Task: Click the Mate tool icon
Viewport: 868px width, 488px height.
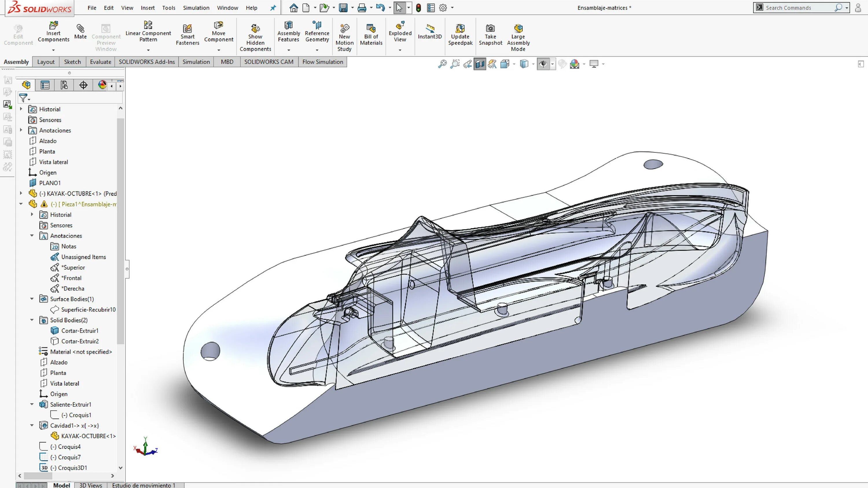Action: coord(80,29)
